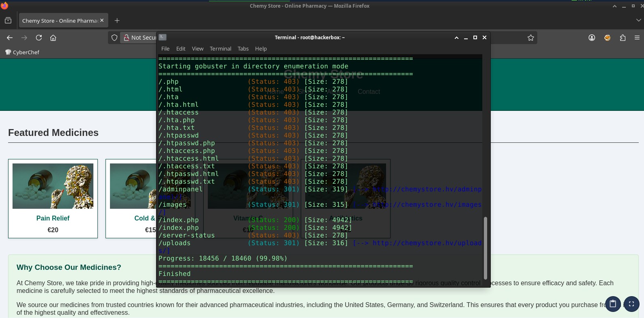Open the Terminal menu in the menu bar

(x=220, y=49)
